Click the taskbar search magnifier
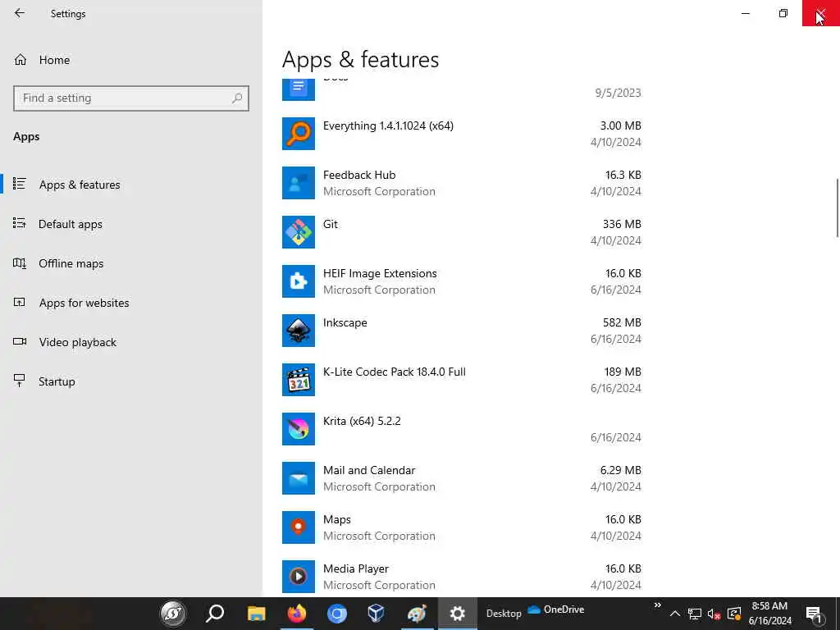 [x=215, y=614]
